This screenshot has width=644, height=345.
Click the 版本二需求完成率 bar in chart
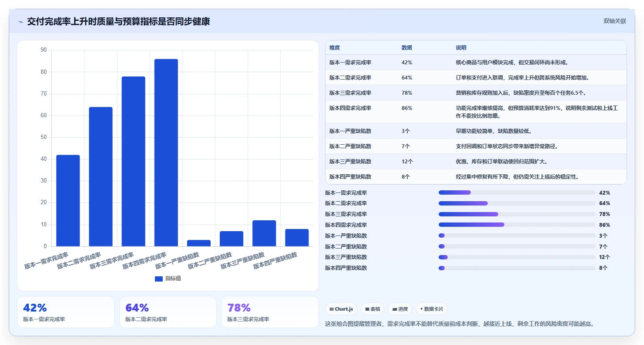pyautogui.click(x=101, y=177)
